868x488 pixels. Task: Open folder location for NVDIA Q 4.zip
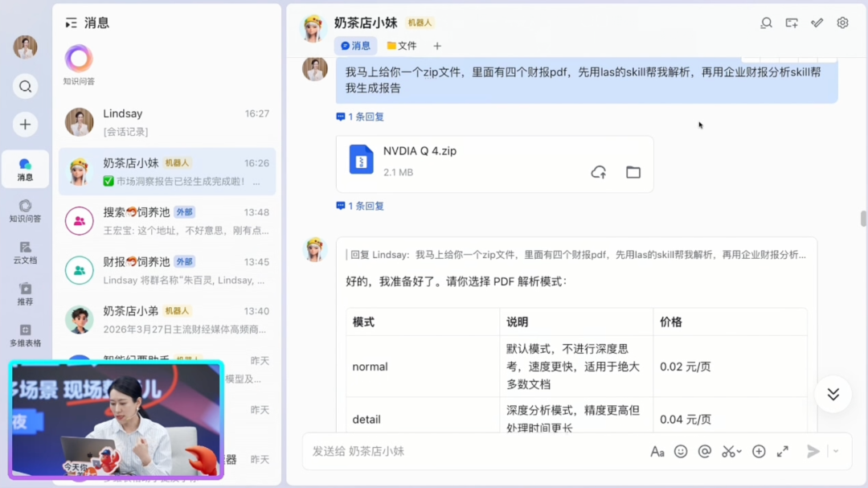coord(633,172)
